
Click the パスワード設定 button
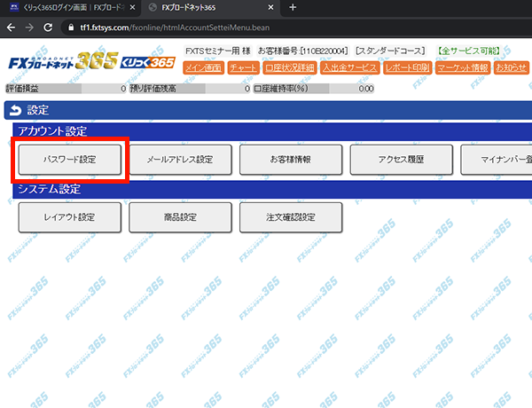coord(69,161)
